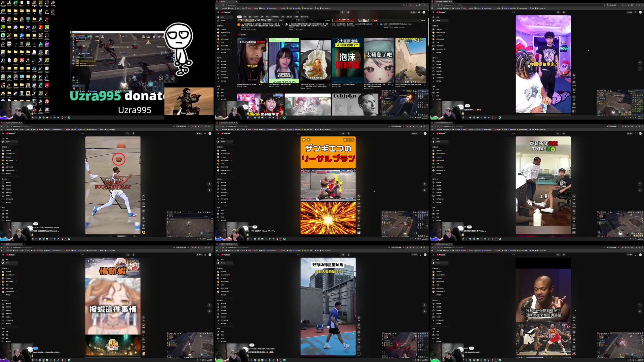This screenshot has height=362, width=644.
Task: Click the Short's progress bar to seek
Action: pyautogui.click(x=328, y=236)
